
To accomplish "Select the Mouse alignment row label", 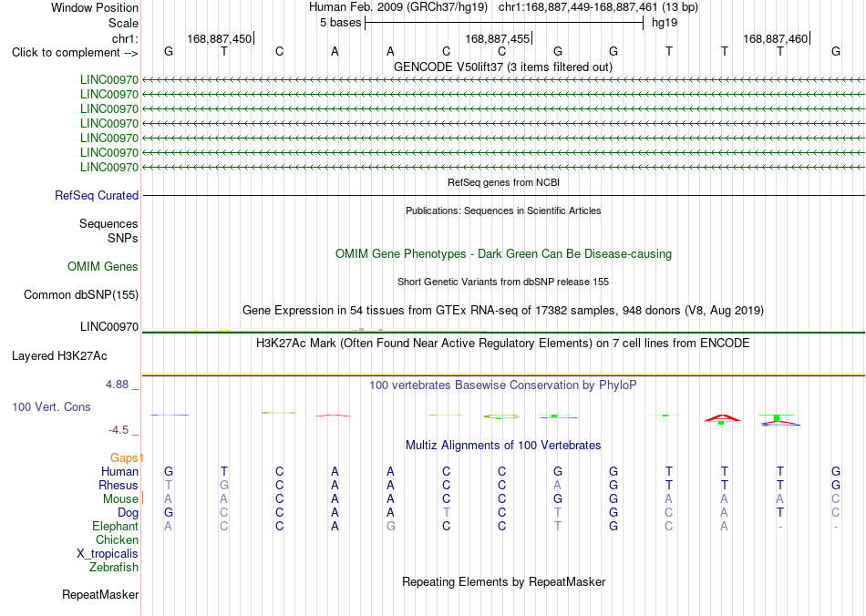I will 120,499.
